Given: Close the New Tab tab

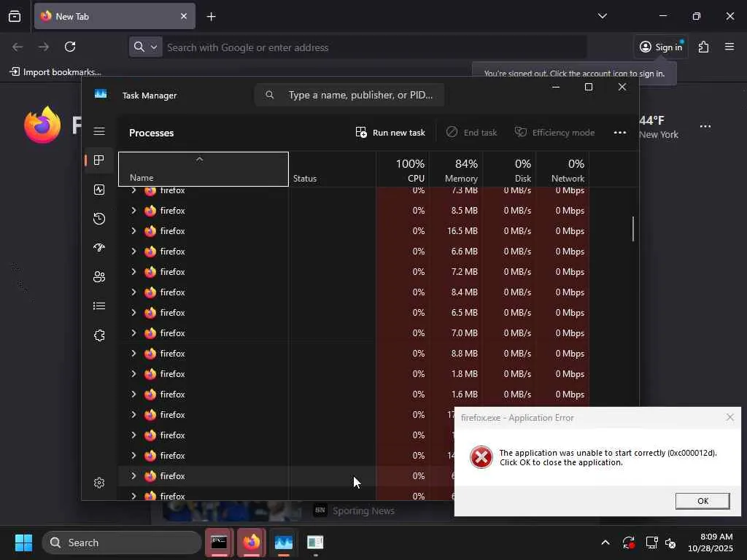Looking at the screenshot, I should click(x=184, y=16).
